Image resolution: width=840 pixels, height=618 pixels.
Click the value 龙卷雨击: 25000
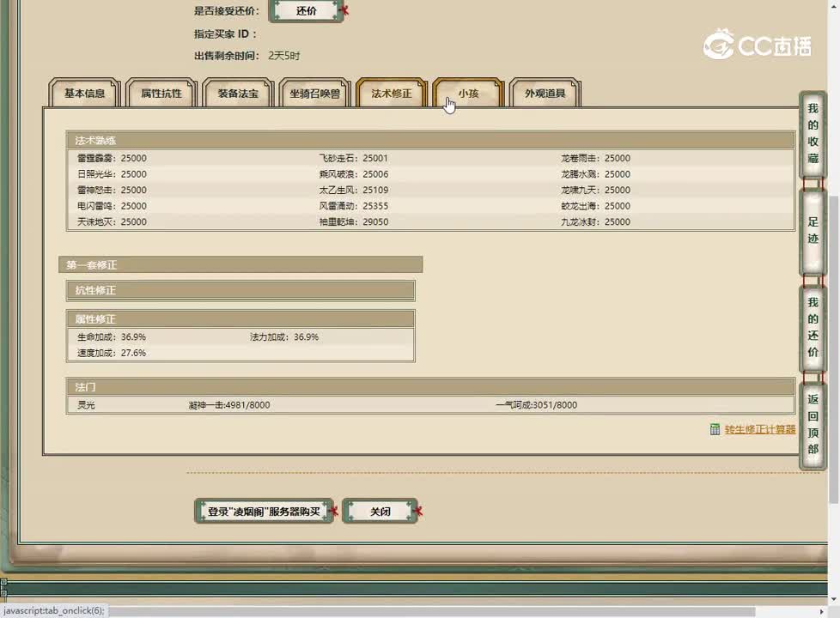(x=596, y=158)
